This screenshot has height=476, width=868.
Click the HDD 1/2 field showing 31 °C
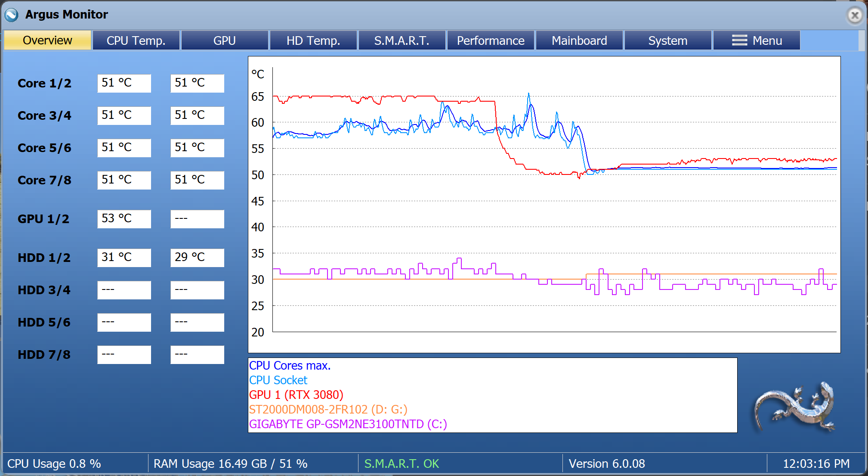124,257
